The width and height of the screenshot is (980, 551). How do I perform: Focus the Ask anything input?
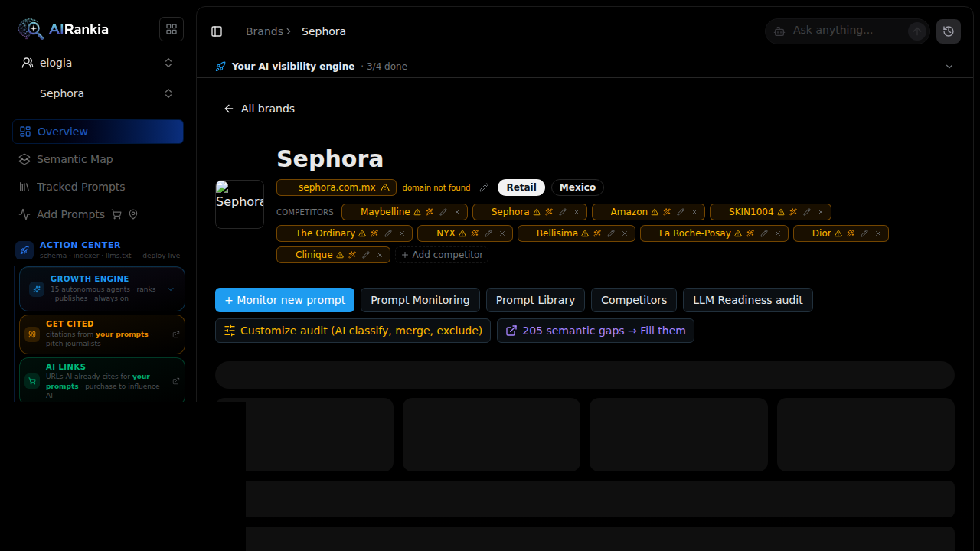(846, 31)
